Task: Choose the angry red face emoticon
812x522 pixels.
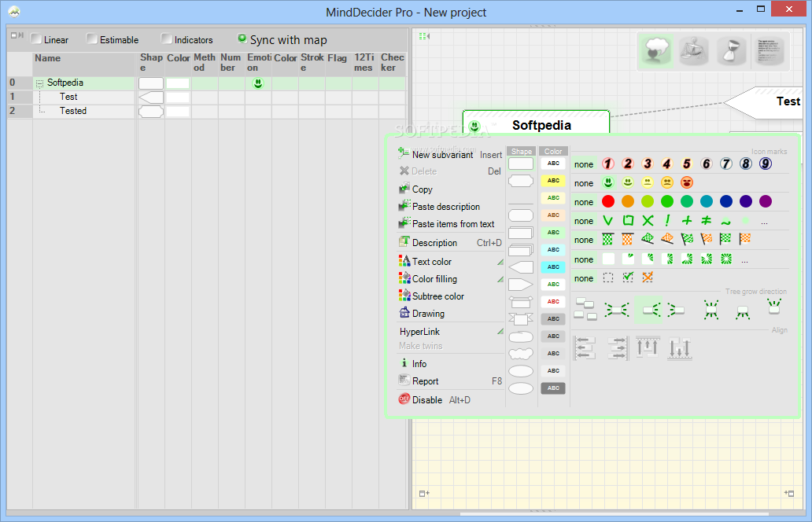Action: [x=687, y=182]
